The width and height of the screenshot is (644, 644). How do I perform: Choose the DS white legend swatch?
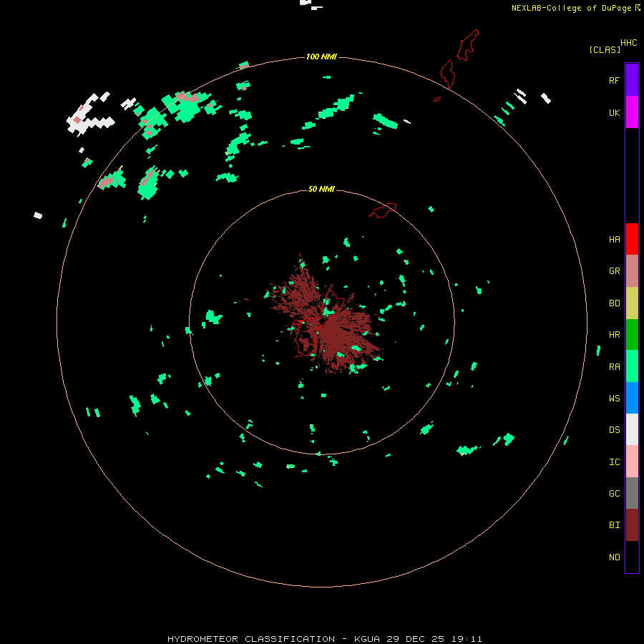click(x=632, y=429)
